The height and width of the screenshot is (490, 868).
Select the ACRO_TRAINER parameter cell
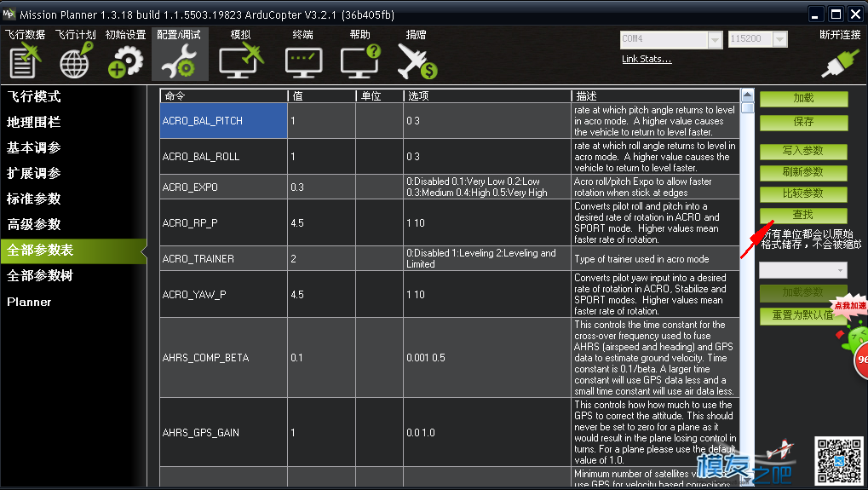click(x=224, y=259)
